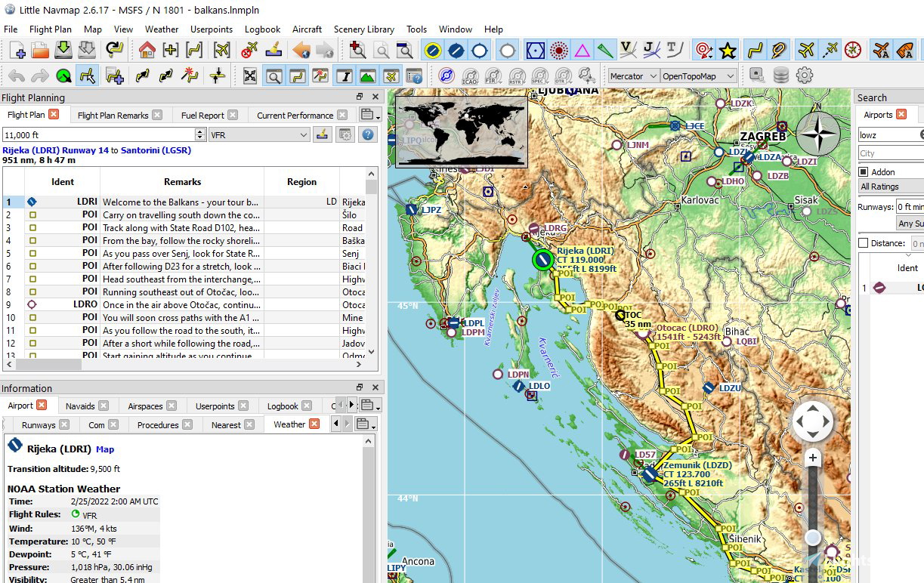Click the map zoom plus button
The width and height of the screenshot is (924, 583).
[x=813, y=457]
